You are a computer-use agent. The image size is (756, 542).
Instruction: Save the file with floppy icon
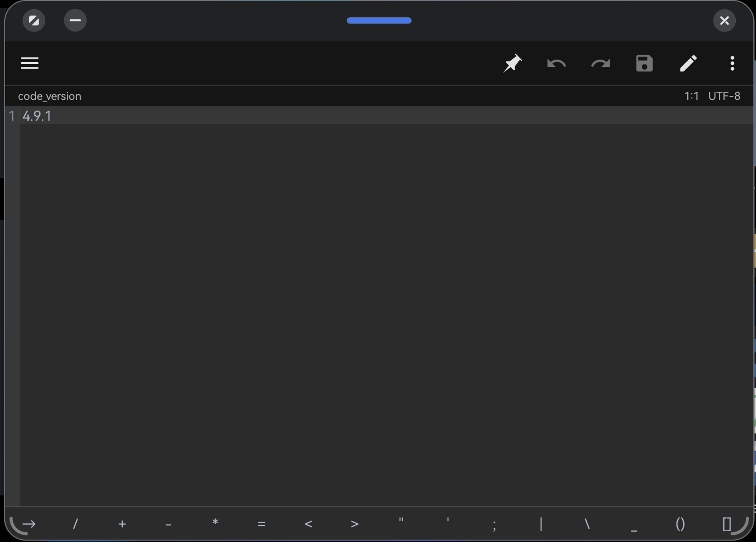coord(644,63)
